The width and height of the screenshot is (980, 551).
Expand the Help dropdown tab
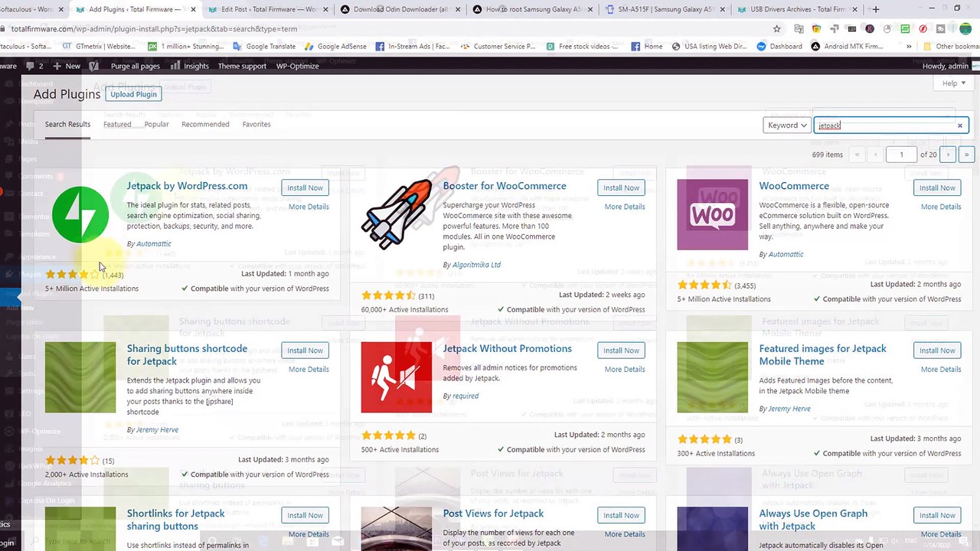tap(954, 83)
